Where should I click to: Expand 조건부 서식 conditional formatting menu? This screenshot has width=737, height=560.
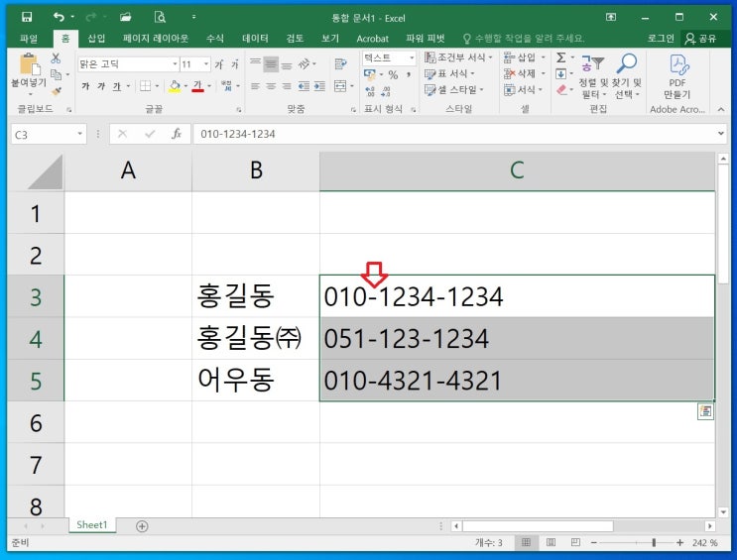point(458,57)
